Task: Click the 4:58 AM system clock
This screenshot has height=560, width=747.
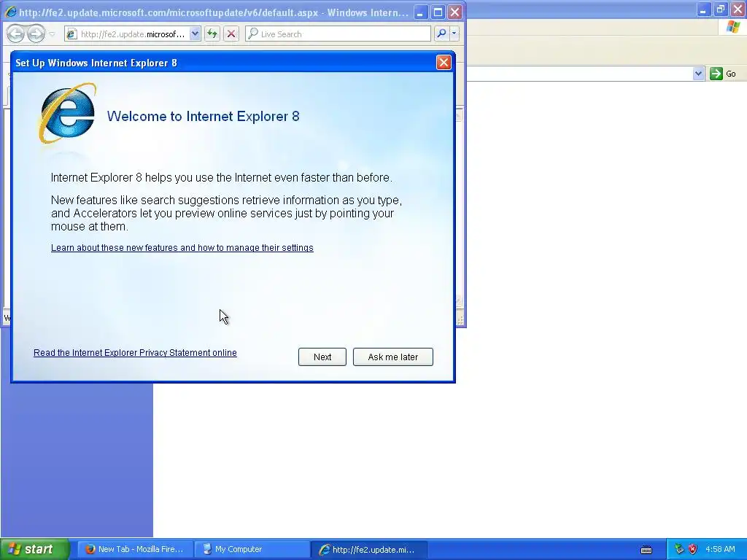Action: tap(720, 549)
